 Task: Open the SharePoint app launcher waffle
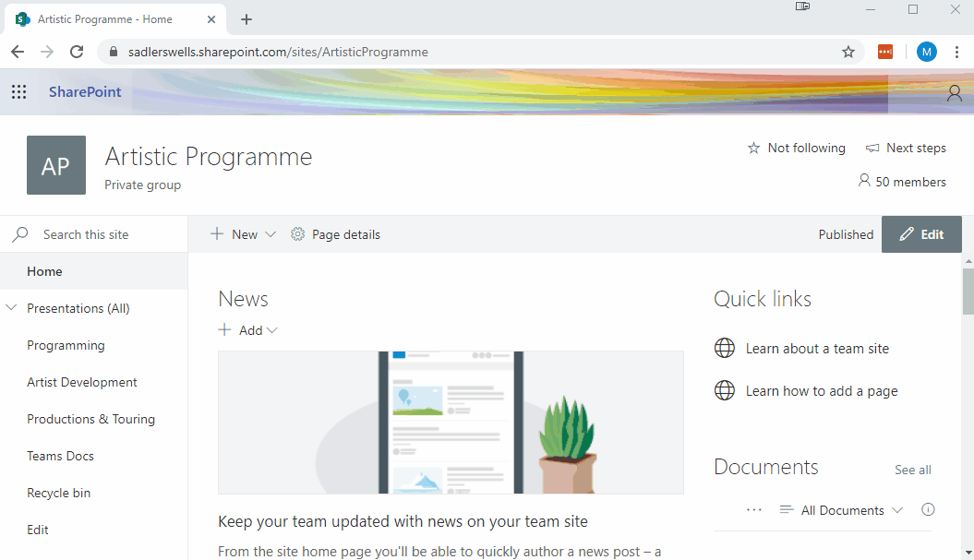point(18,92)
